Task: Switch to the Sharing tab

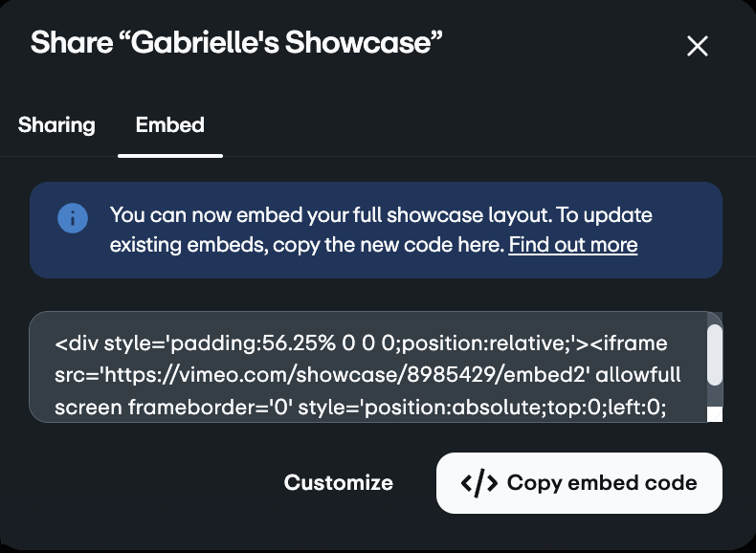Action: (56, 124)
